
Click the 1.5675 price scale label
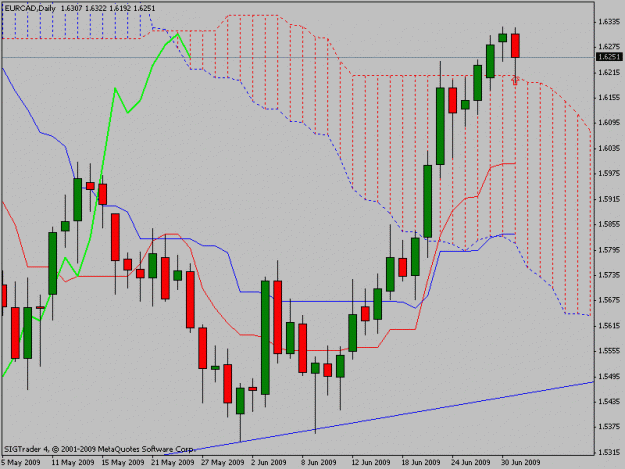pos(609,300)
